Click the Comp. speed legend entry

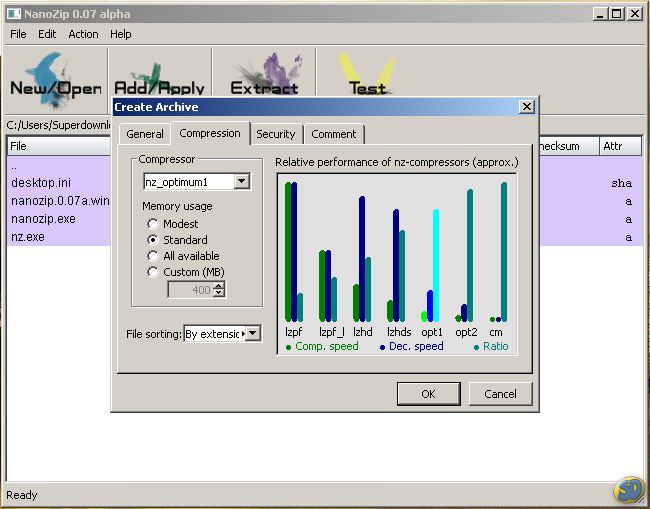pyautogui.click(x=323, y=347)
